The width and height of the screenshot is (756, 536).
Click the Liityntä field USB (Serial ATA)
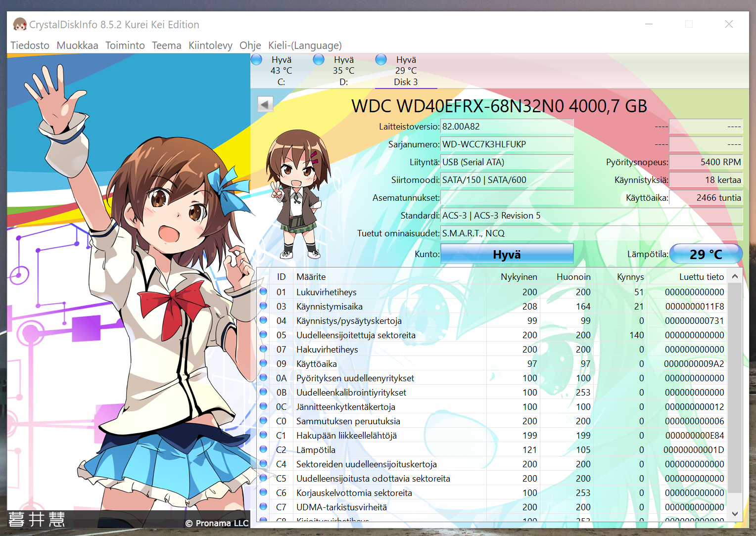(x=507, y=162)
